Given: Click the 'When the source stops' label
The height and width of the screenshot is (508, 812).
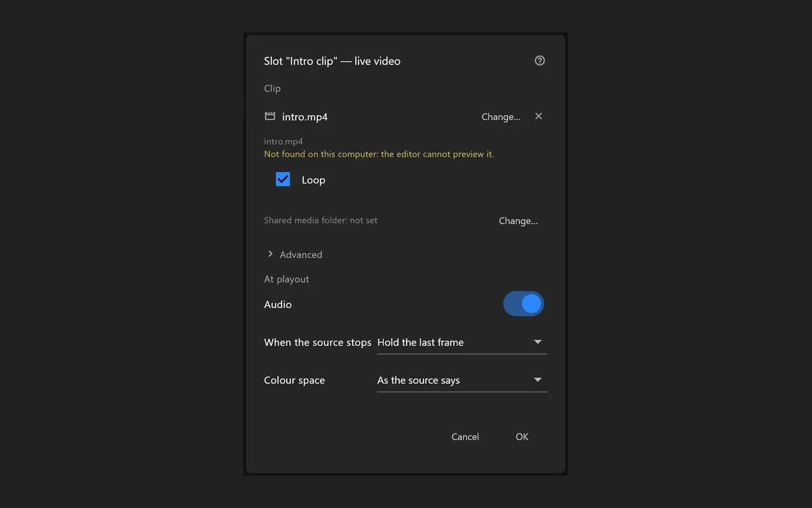Looking at the screenshot, I should tap(317, 343).
